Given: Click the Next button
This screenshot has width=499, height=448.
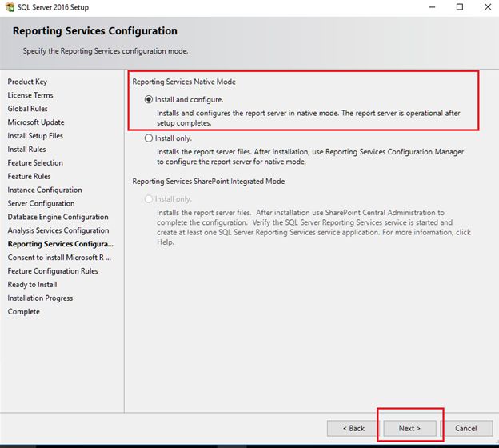Looking at the screenshot, I should (409, 428).
